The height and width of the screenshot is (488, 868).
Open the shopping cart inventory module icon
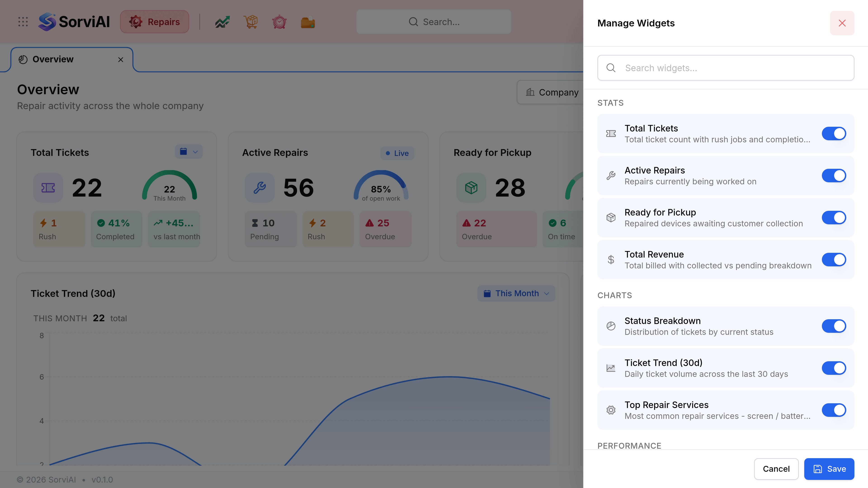(251, 22)
